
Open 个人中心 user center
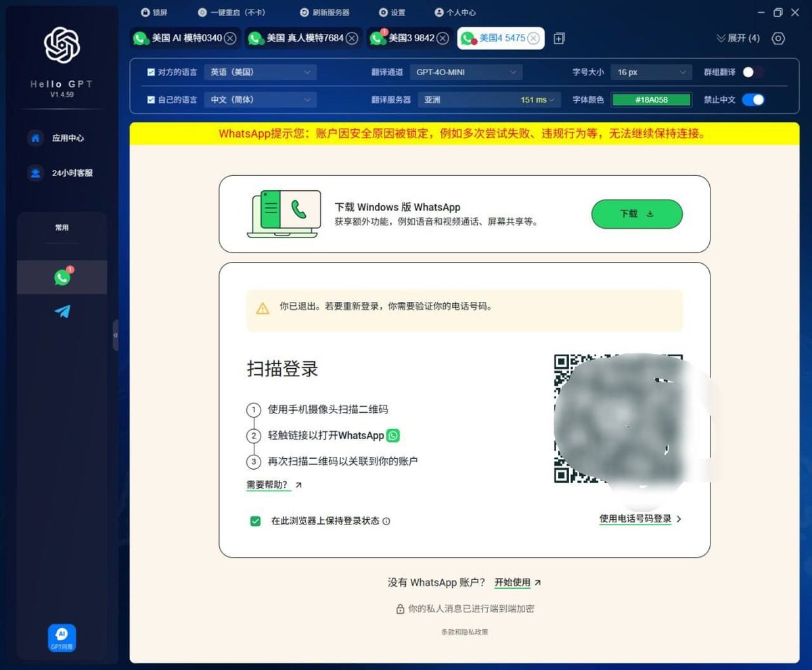pyautogui.click(x=455, y=12)
